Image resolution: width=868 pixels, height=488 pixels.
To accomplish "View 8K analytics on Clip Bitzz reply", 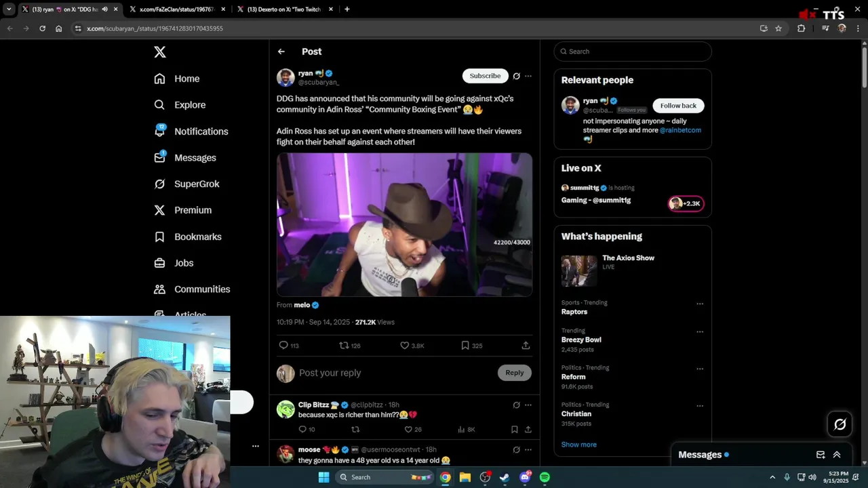I will (467, 430).
